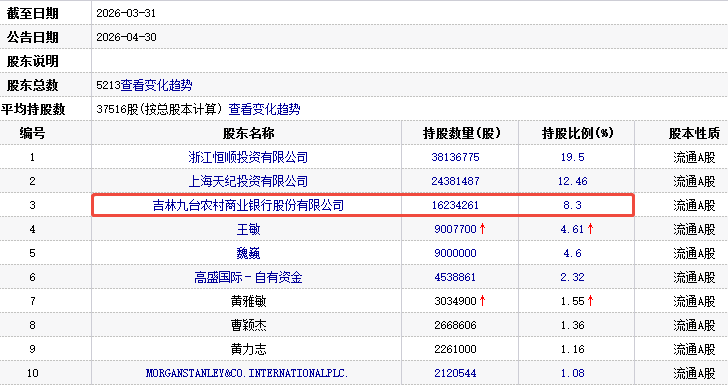Click share count 9000000
Screen dimensions: 728x387
(455, 253)
